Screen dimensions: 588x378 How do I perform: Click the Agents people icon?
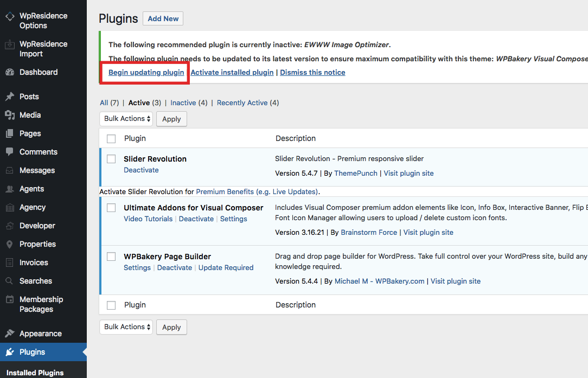tap(10, 189)
